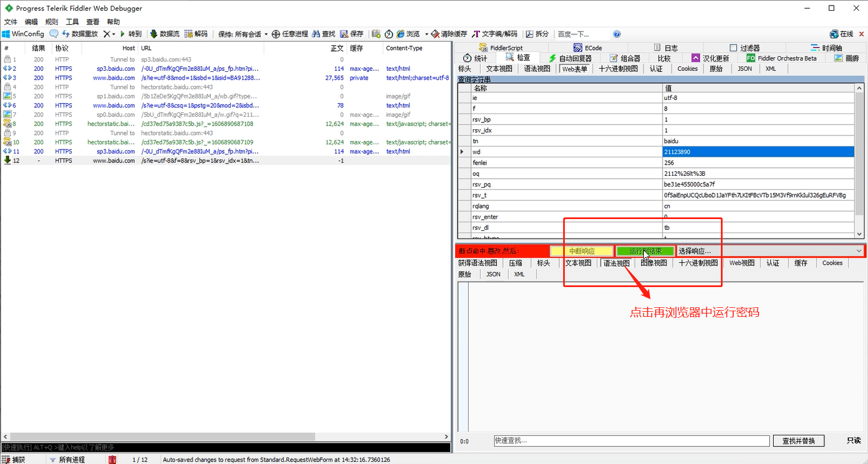Click the red breakpoint status icon
Screen dimensions: 868x464
(x=112, y=460)
